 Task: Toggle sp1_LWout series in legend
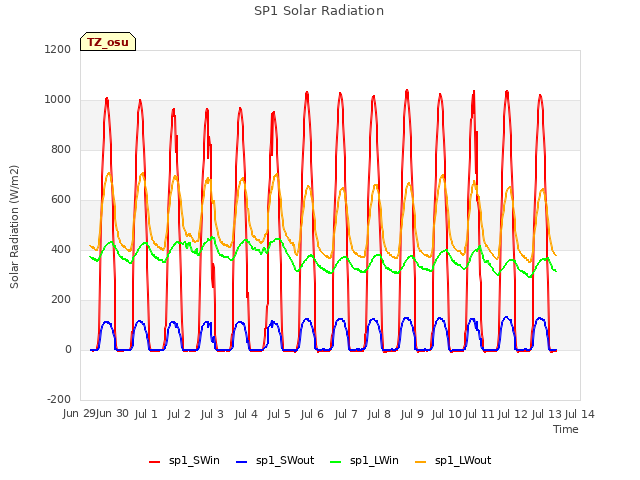(453, 461)
